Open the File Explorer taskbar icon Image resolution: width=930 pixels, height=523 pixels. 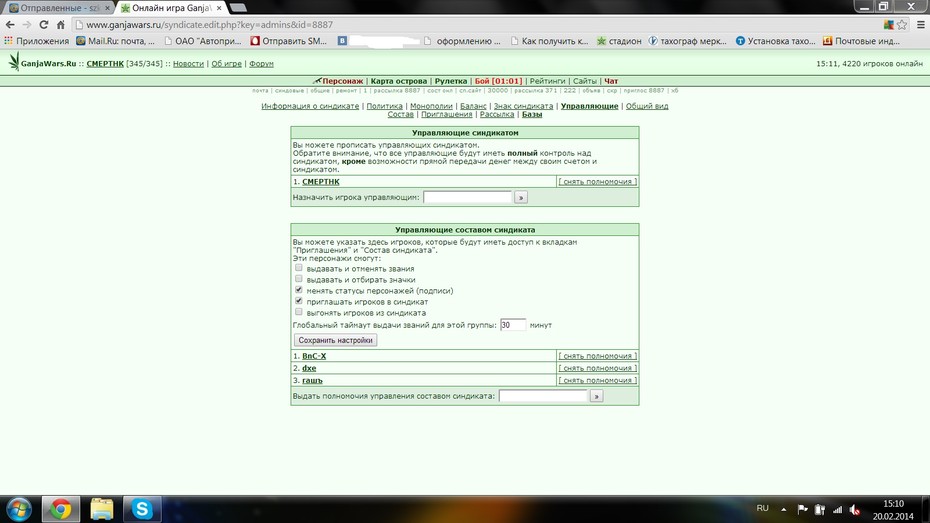pos(101,509)
